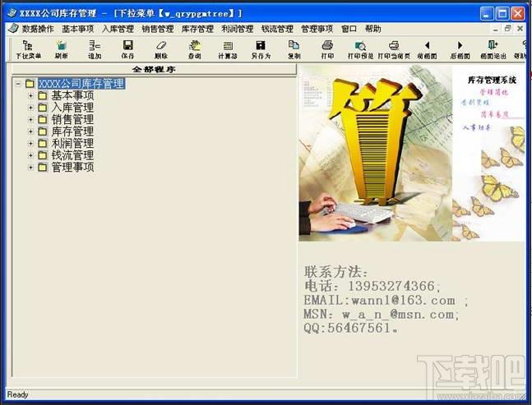The height and width of the screenshot is (405, 532).
Task: Go to next screen with right arrow
Action: click(x=460, y=49)
